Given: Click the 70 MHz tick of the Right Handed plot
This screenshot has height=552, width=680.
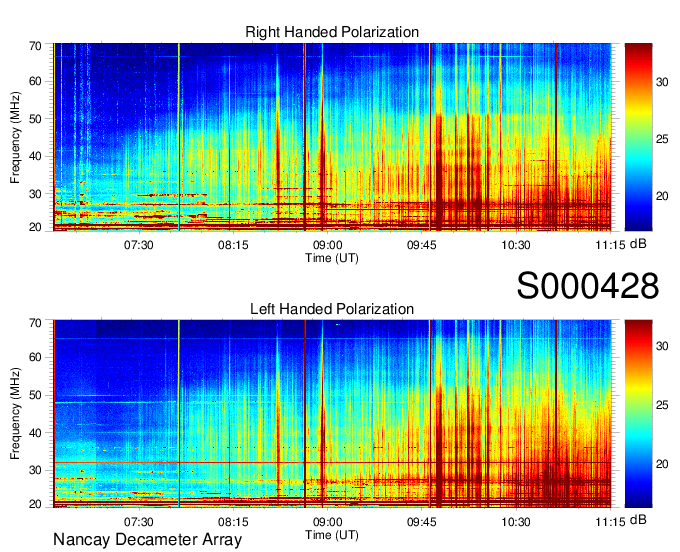Looking at the screenshot, I should click(x=35, y=46).
